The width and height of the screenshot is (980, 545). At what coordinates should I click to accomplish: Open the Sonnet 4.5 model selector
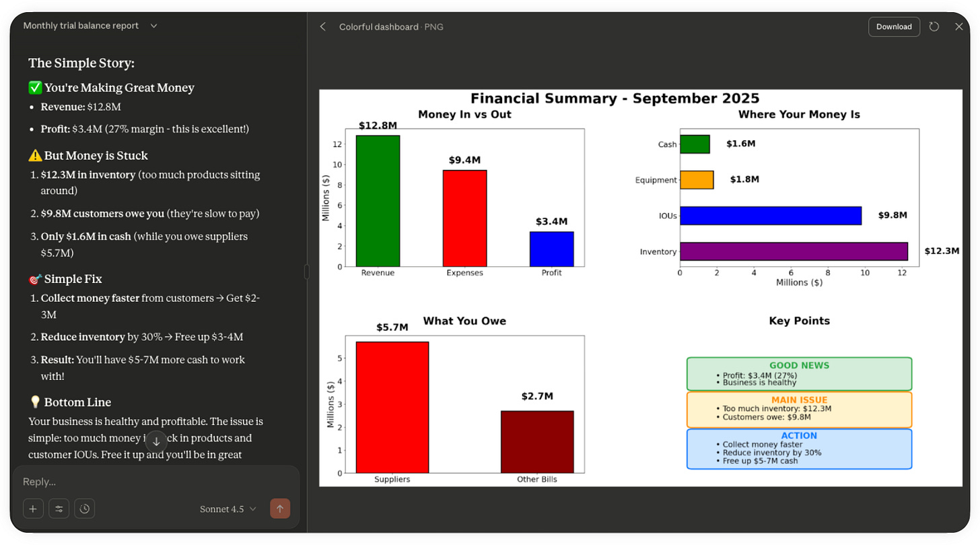pos(228,509)
